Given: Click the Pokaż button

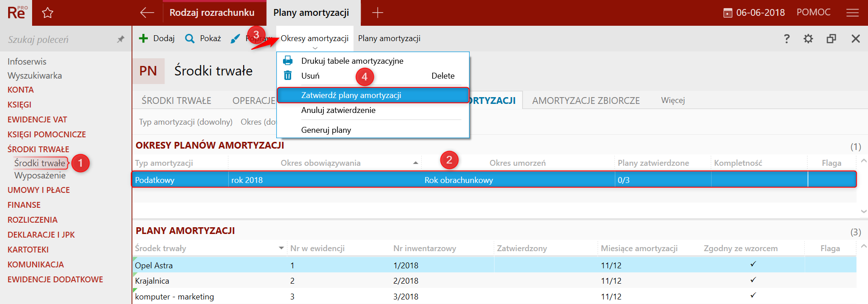Looking at the screenshot, I should [x=203, y=38].
